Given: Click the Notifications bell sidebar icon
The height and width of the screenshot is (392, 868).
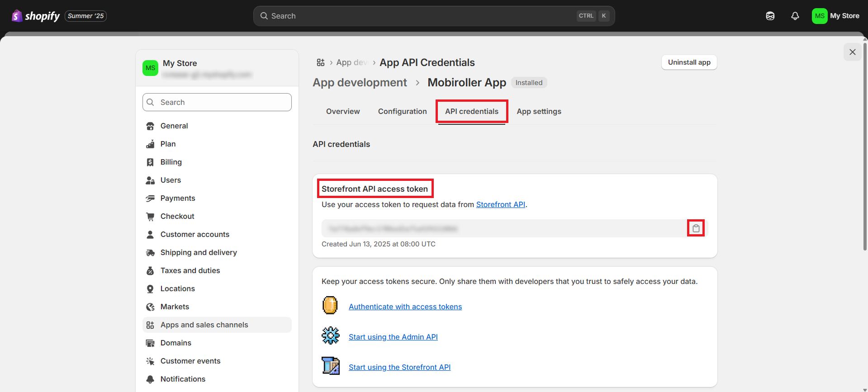Looking at the screenshot, I should tap(150, 379).
